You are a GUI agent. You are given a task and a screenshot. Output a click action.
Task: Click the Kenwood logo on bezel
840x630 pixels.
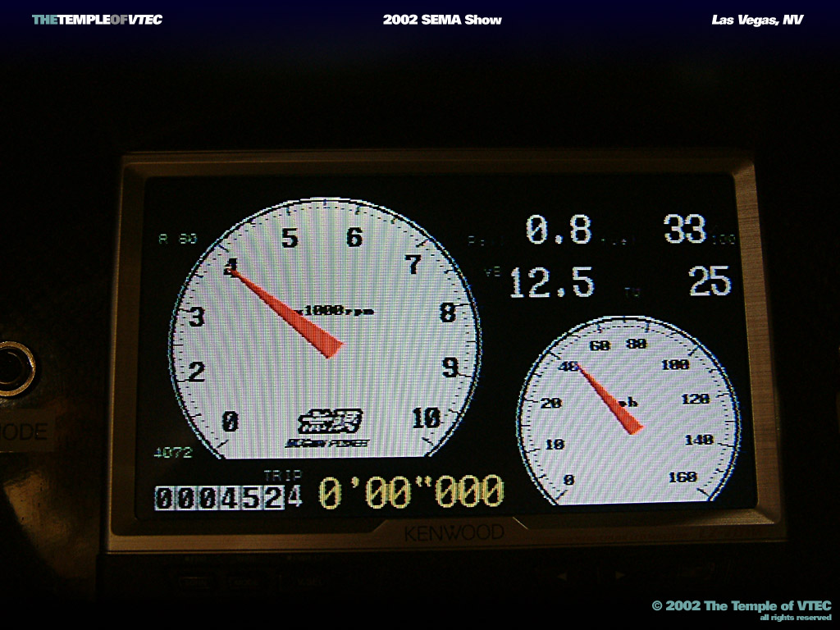coord(454,533)
